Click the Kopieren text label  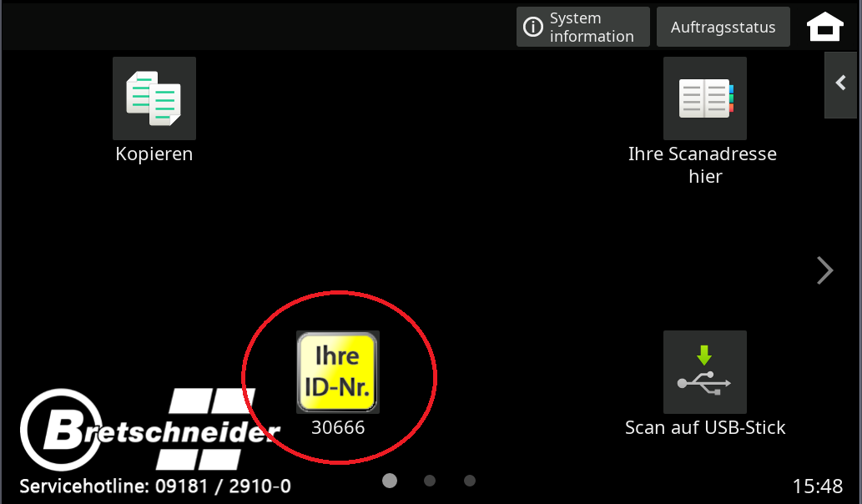pos(154,154)
